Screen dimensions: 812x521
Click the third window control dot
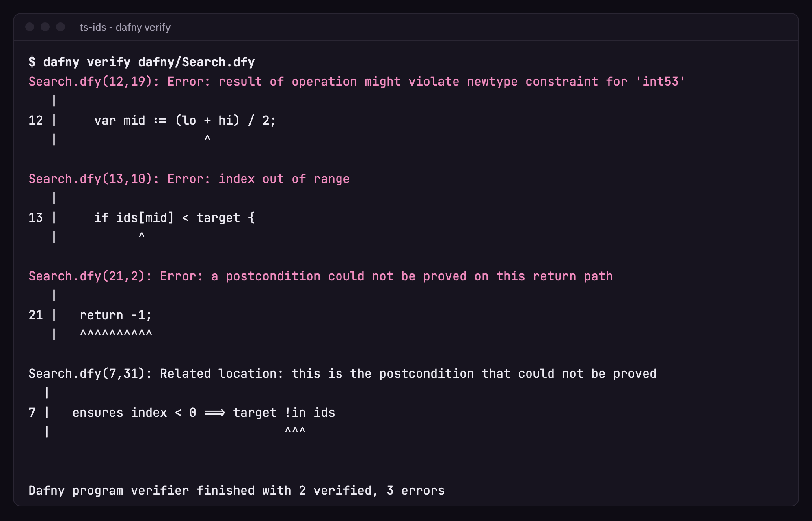point(60,27)
